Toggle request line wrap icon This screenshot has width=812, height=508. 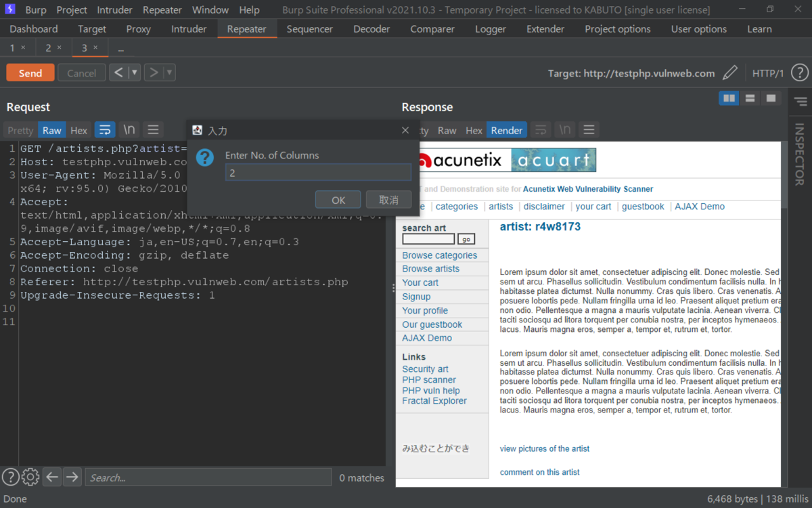pos(105,130)
